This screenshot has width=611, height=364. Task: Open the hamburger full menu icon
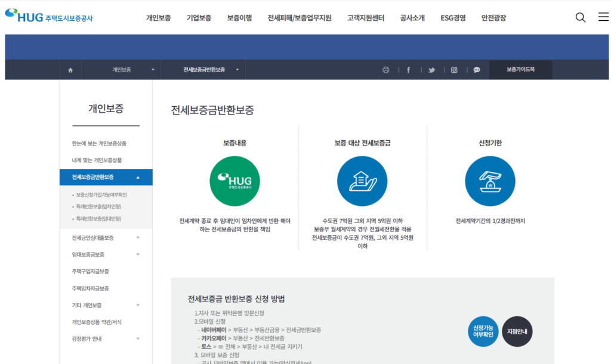(603, 17)
